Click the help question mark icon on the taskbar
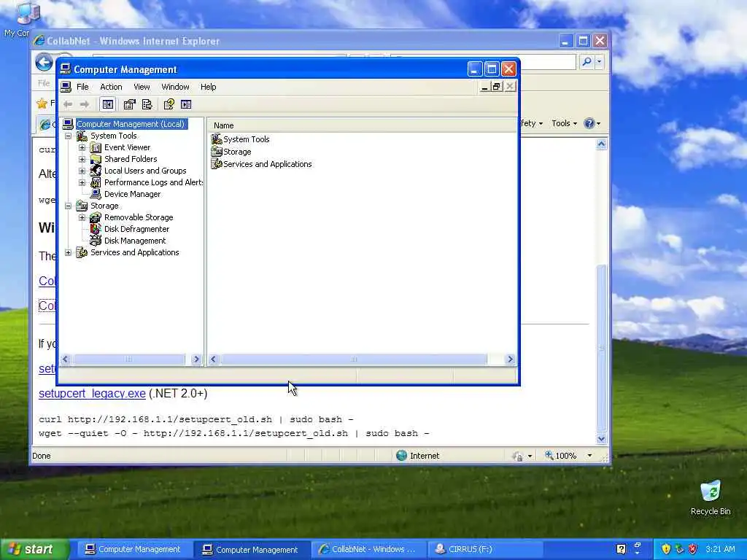 click(621, 549)
